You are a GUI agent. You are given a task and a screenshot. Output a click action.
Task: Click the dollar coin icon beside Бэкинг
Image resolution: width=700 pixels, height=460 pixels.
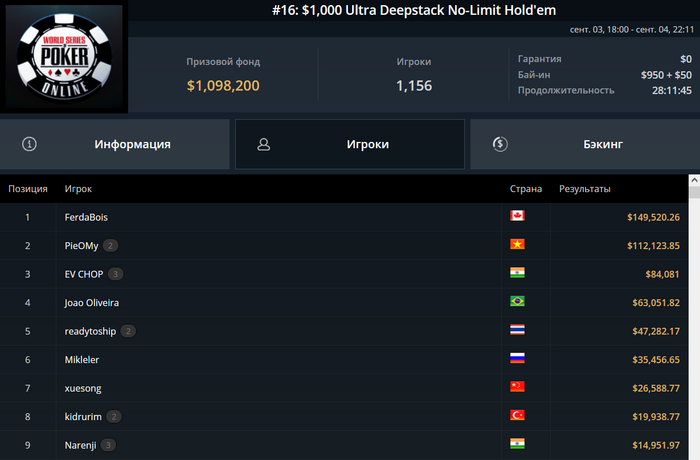[500, 144]
